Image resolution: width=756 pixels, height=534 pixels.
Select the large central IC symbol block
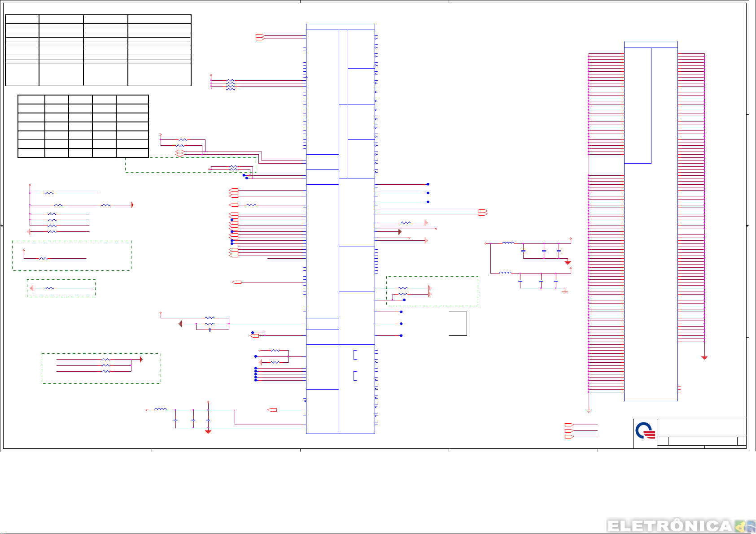pos(340,229)
